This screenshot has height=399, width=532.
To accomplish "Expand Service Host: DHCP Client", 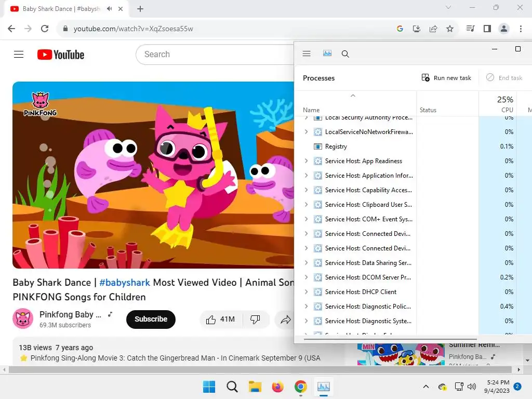I will point(307,292).
